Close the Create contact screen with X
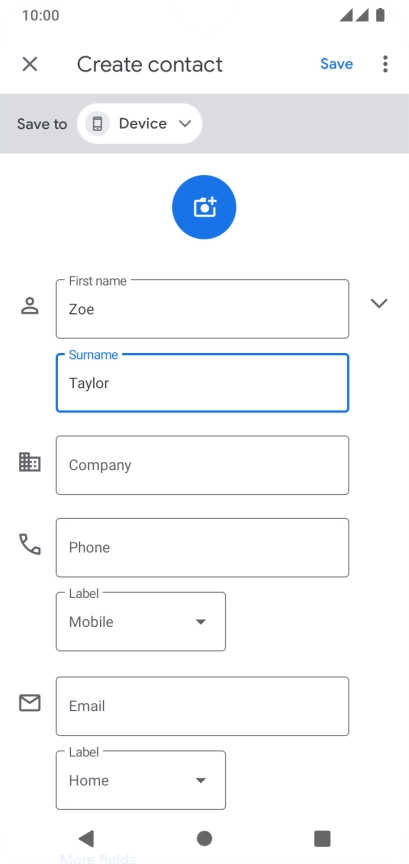The height and width of the screenshot is (864, 409). coord(30,64)
